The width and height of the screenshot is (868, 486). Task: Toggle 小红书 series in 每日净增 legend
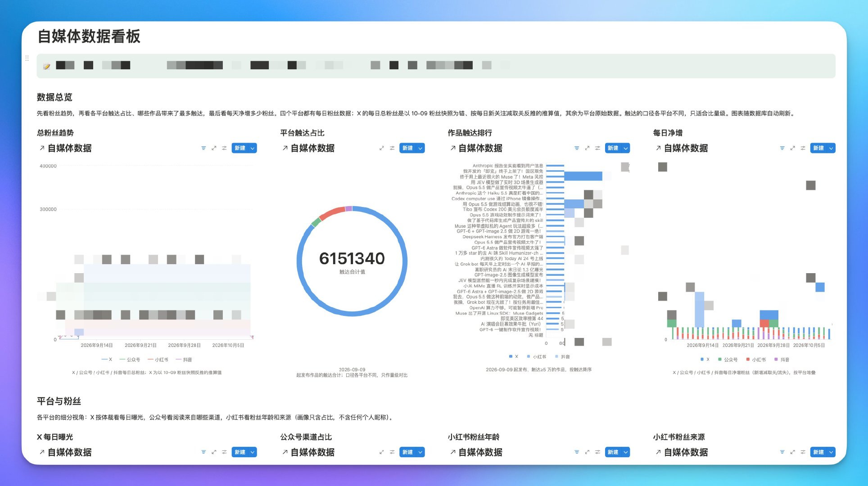click(x=756, y=360)
